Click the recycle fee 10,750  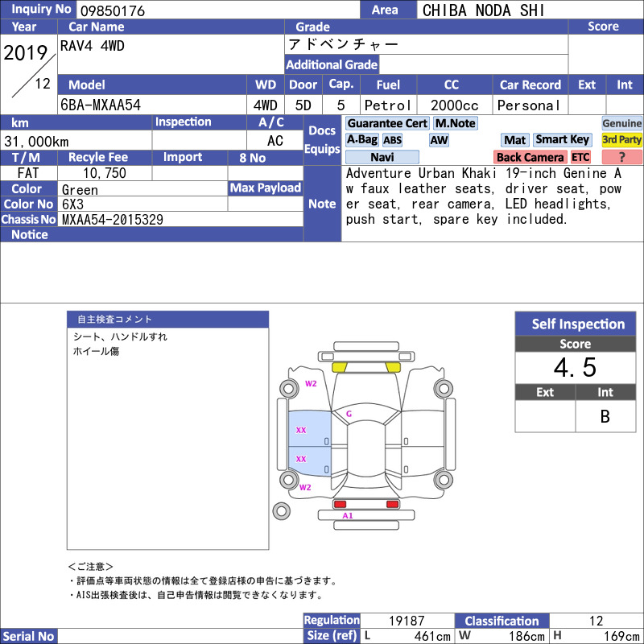coord(105,173)
